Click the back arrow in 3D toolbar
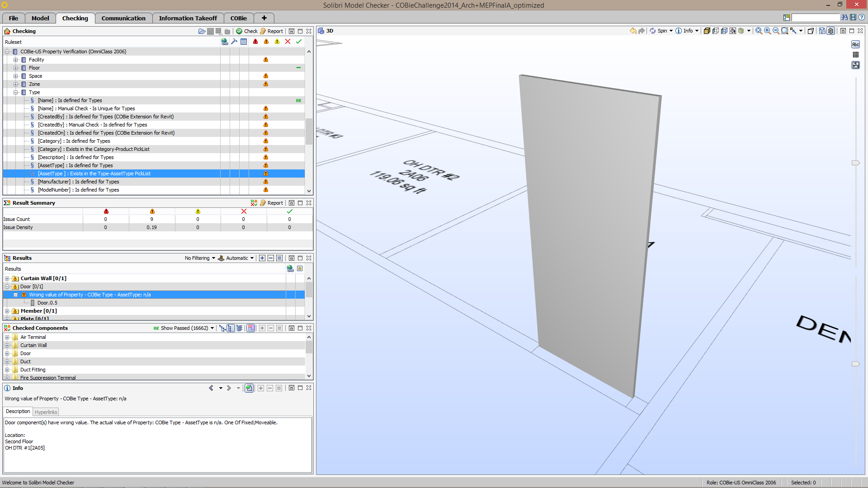The image size is (868, 488). click(633, 31)
